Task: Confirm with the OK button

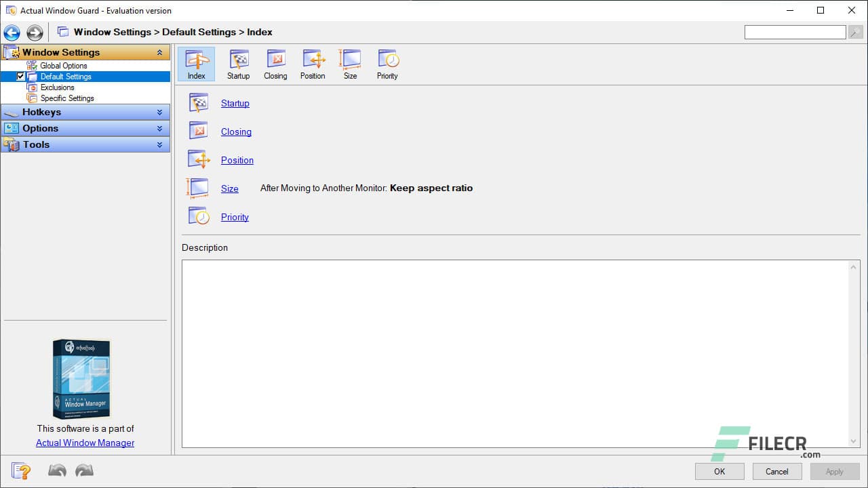Action: (x=719, y=472)
